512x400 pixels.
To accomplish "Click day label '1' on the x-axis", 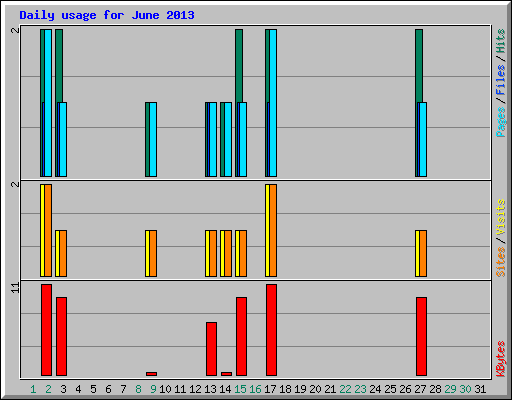I will [33, 389].
